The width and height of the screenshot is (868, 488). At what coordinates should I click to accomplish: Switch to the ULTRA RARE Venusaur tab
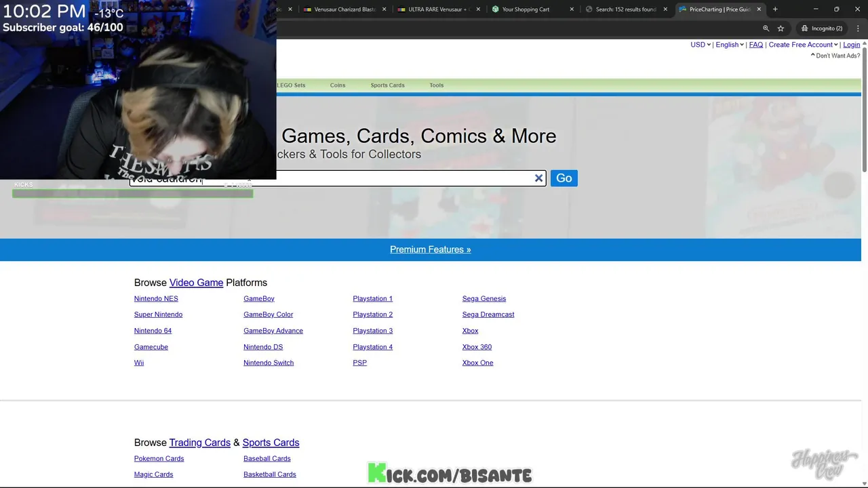click(437, 9)
